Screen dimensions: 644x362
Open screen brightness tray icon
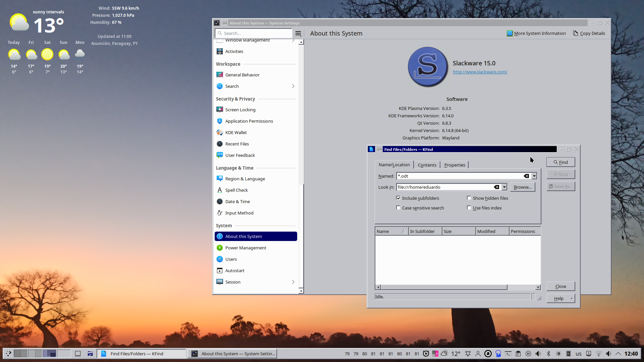point(558,354)
